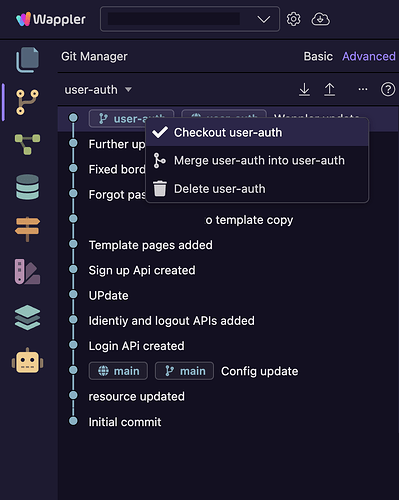399x500 pixels.
Task: Open the project selector dropdown
Action: point(190,19)
